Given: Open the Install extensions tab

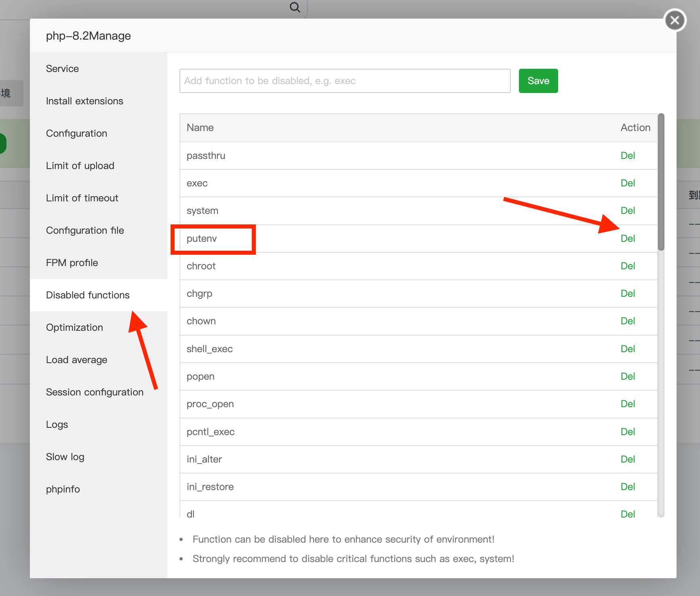Looking at the screenshot, I should pos(84,101).
